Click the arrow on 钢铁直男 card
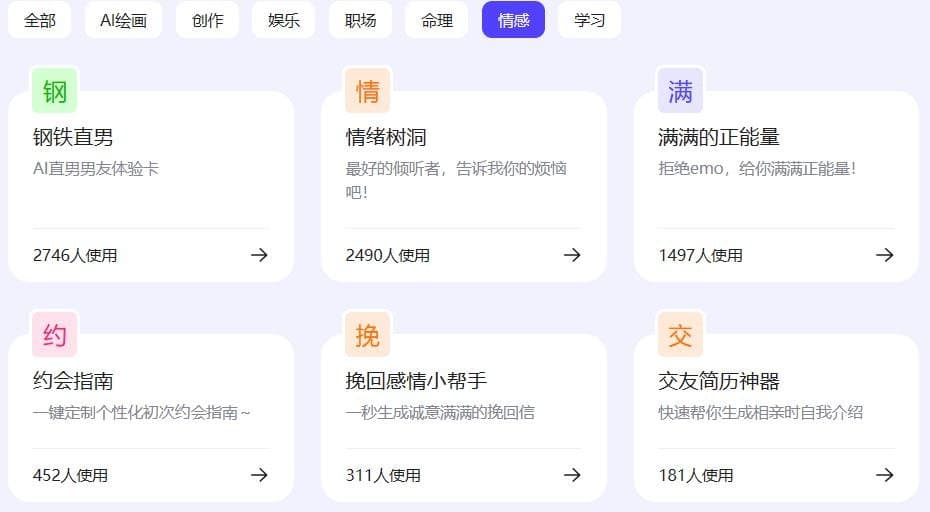 click(259, 255)
